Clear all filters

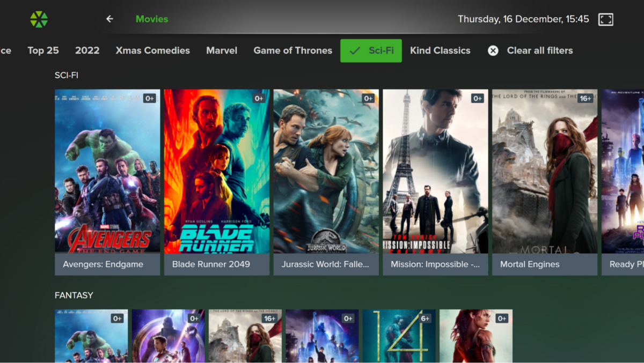(x=530, y=50)
